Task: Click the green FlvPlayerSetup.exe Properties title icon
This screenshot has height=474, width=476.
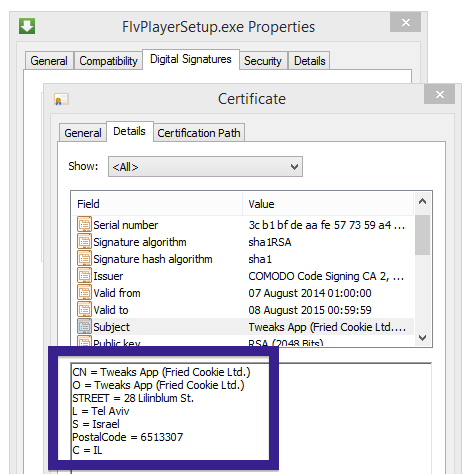Action: (x=27, y=26)
